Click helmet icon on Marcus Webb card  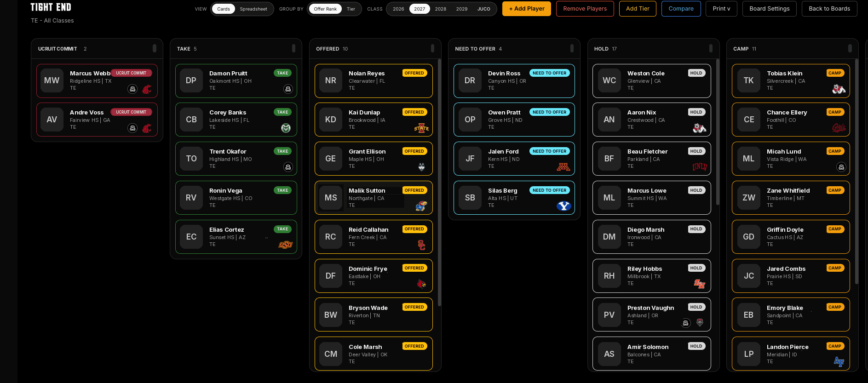pyautogui.click(x=132, y=89)
